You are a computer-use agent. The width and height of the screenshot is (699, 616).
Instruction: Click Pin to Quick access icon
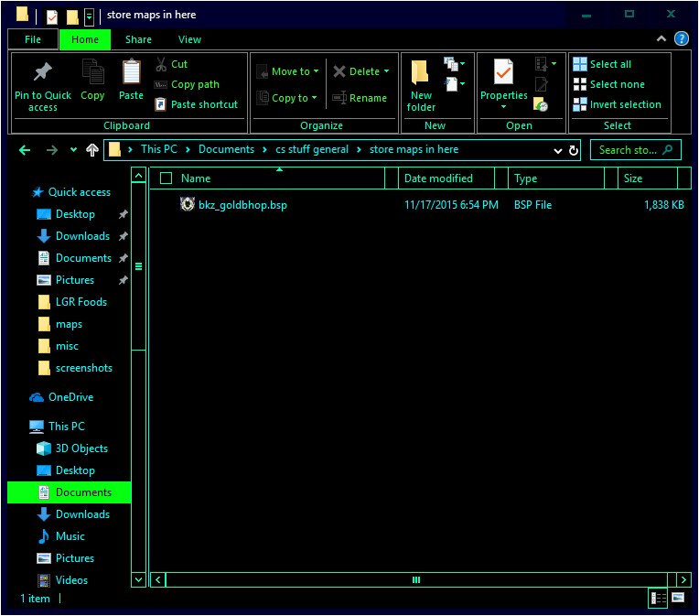click(43, 71)
